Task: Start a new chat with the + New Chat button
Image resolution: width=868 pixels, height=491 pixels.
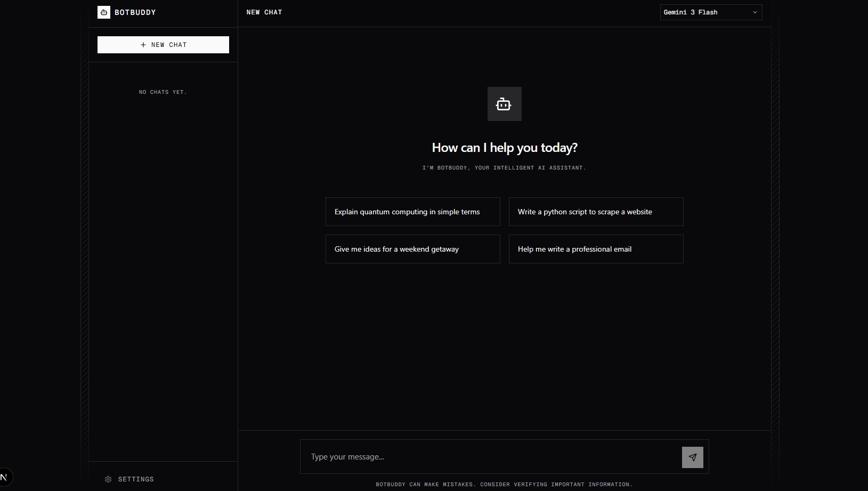Action: (x=163, y=45)
